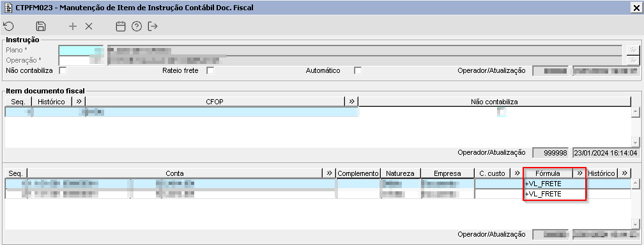Open the Plano lookup button
Image resolution: width=644 pixels, height=245 pixels.
click(x=633, y=50)
